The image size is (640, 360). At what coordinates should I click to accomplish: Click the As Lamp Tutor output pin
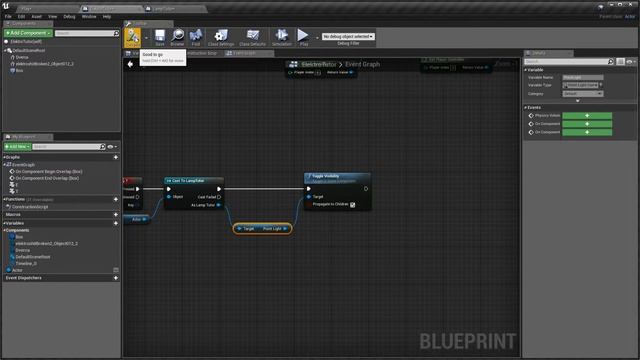tap(219, 205)
